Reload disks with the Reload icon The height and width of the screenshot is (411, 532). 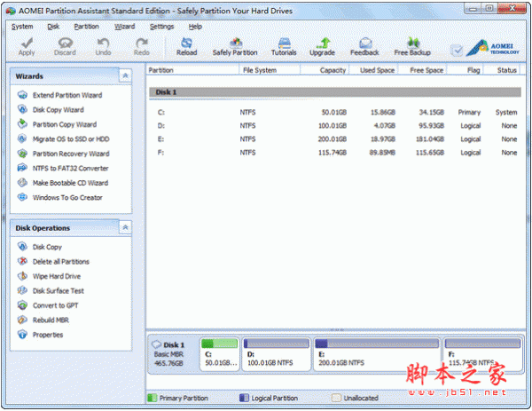tap(186, 43)
